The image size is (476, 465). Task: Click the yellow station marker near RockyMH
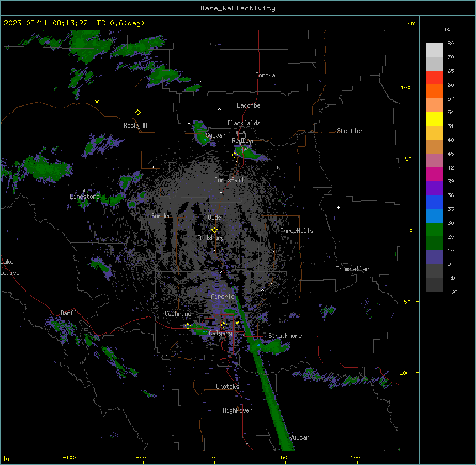tap(137, 113)
